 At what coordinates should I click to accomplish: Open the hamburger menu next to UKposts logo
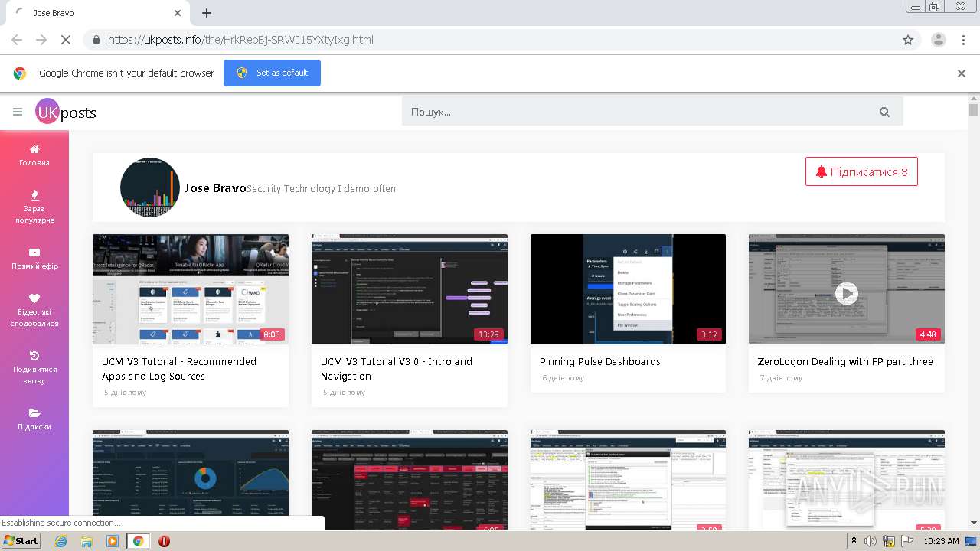(18, 112)
